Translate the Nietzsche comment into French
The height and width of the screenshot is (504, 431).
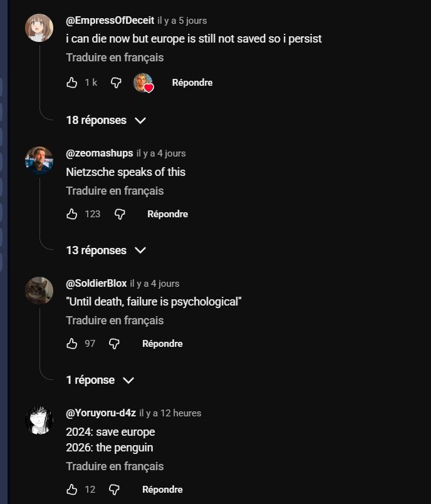tap(115, 191)
